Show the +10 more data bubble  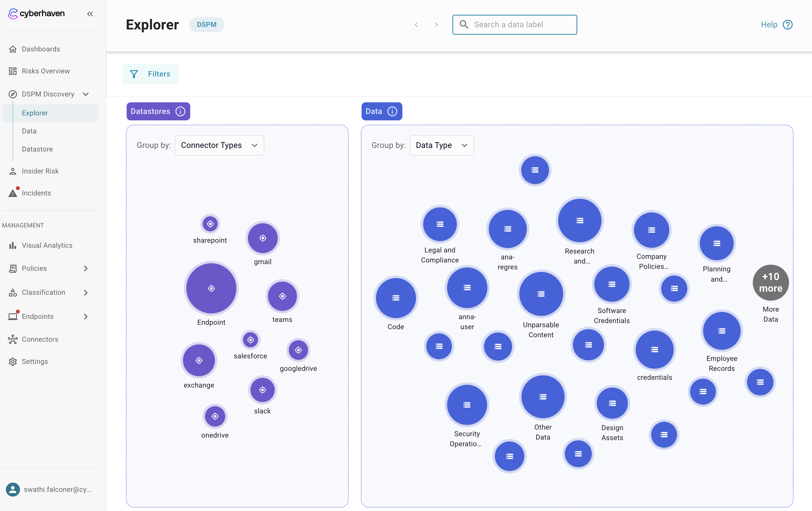pos(771,282)
